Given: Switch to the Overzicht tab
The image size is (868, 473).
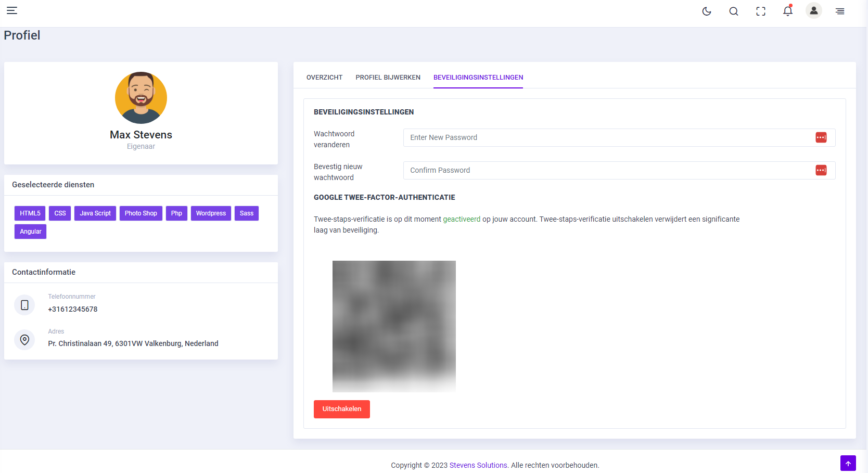Looking at the screenshot, I should click(x=324, y=78).
